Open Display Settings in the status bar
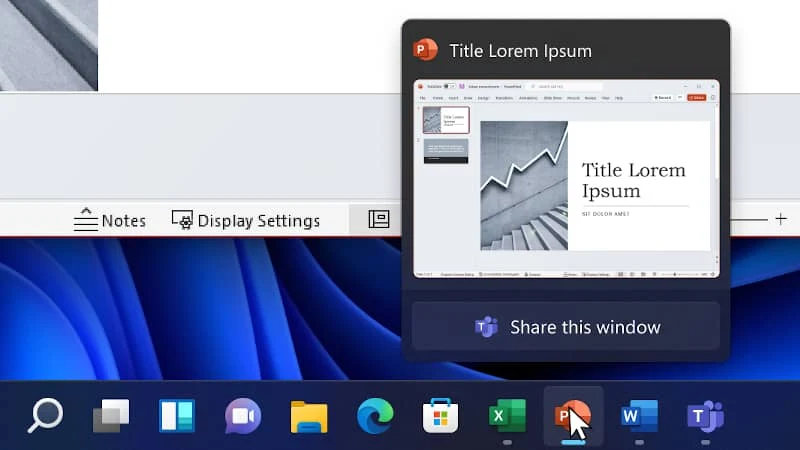The width and height of the screenshot is (800, 450). tap(246, 220)
